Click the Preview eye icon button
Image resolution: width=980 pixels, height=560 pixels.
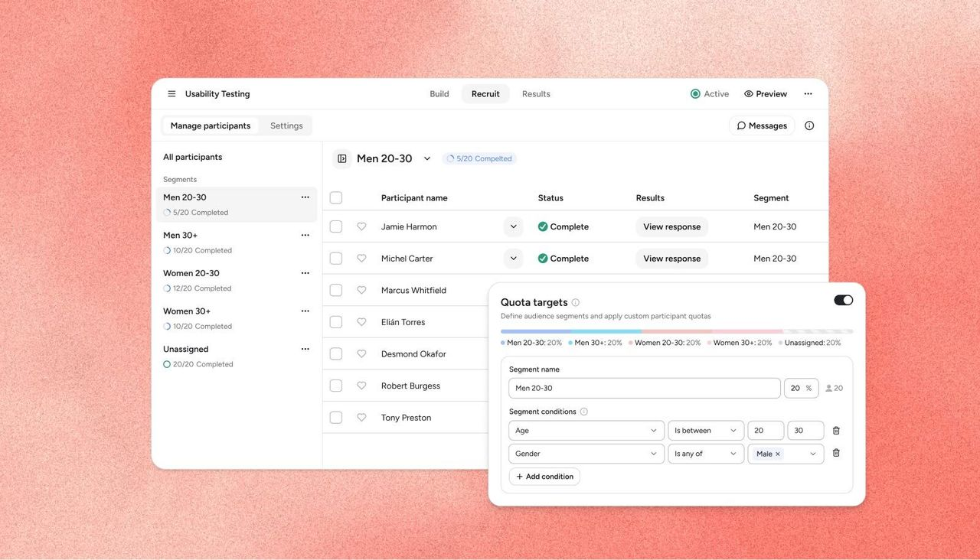pyautogui.click(x=765, y=94)
